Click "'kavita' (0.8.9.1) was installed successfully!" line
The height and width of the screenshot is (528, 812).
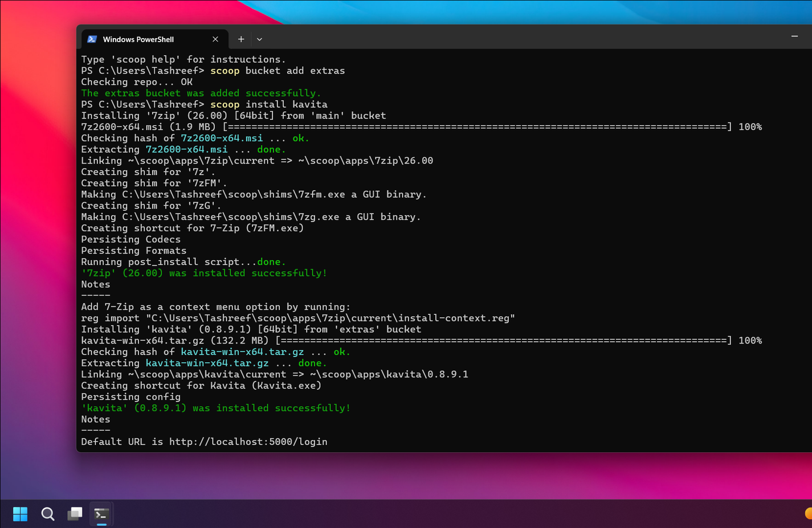[216, 408]
